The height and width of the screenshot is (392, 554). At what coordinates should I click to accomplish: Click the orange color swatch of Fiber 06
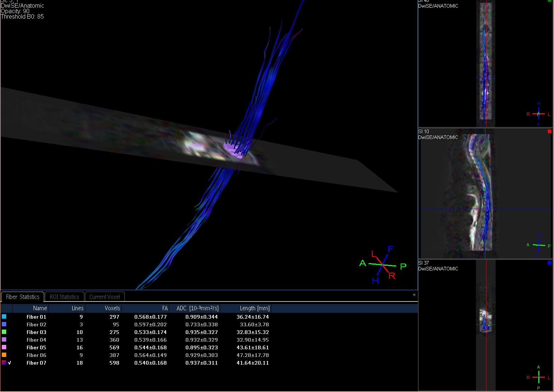click(x=4, y=355)
